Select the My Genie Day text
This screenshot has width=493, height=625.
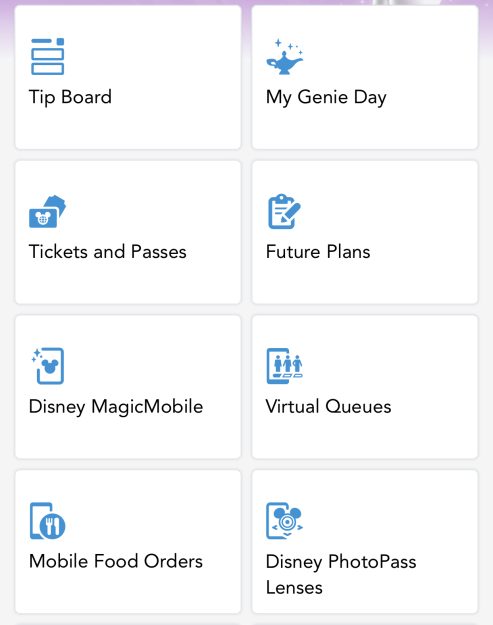click(x=326, y=97)
